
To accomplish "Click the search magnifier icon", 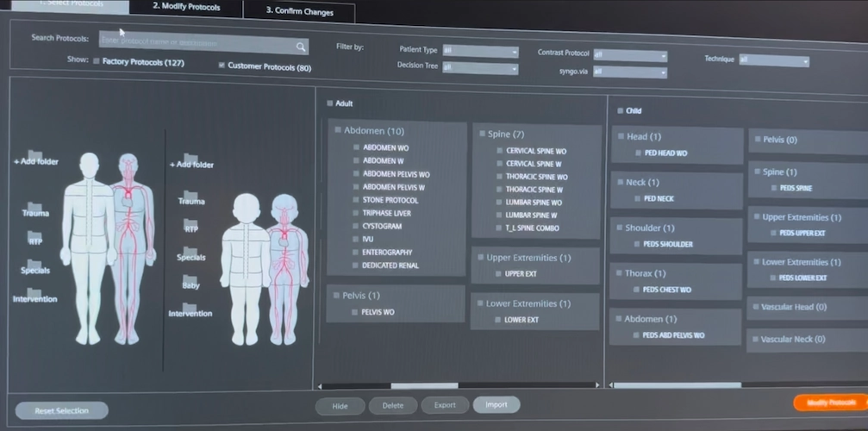I will 301,47.
